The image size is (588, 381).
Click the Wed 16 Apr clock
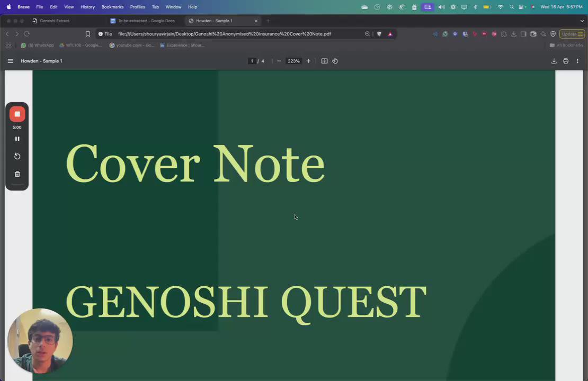coord(562,7)
